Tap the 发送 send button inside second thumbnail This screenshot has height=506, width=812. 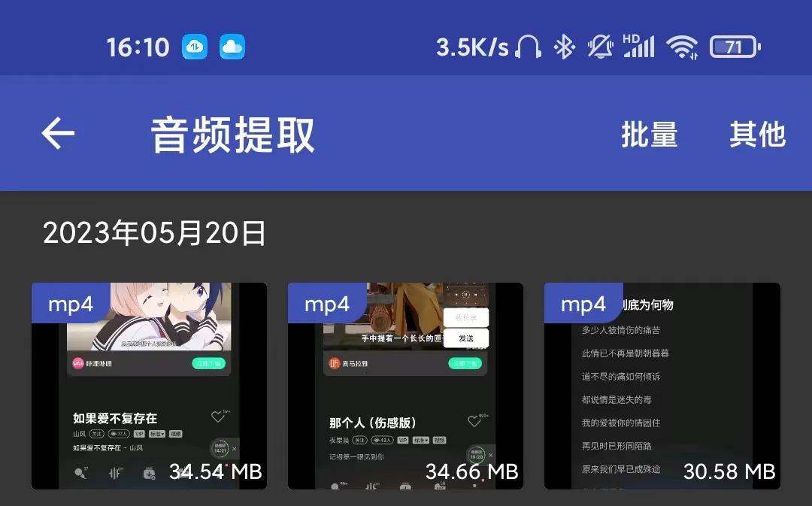pyautogui.click(x=465, y=339)
